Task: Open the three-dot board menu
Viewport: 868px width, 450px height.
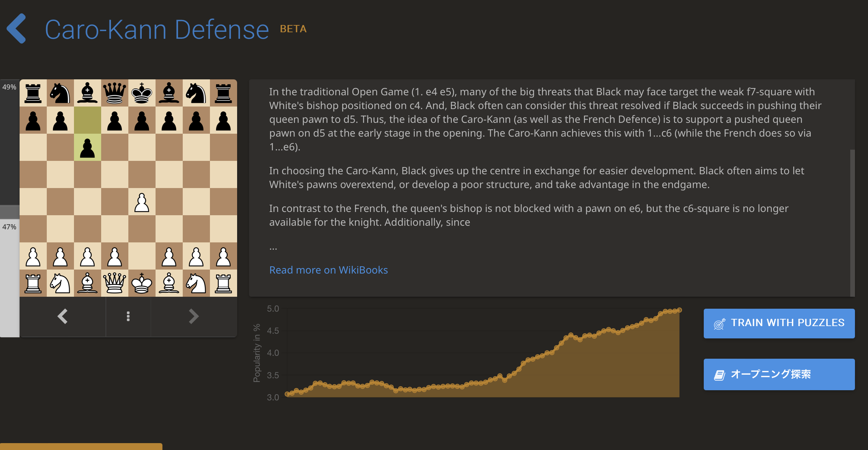Action: (x=128, y=316)
